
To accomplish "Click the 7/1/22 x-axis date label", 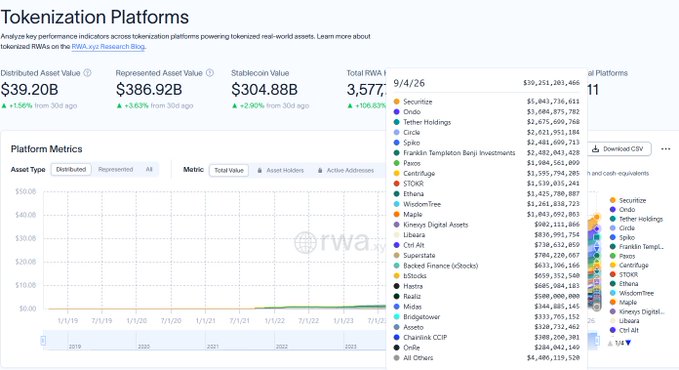I will click(308, 321).
